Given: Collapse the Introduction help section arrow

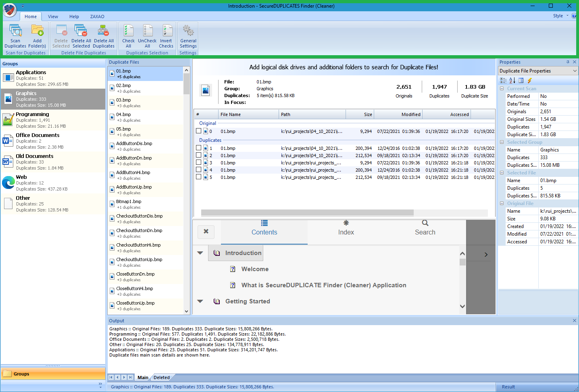Looking at the screenshot, I should click(200, 253).
